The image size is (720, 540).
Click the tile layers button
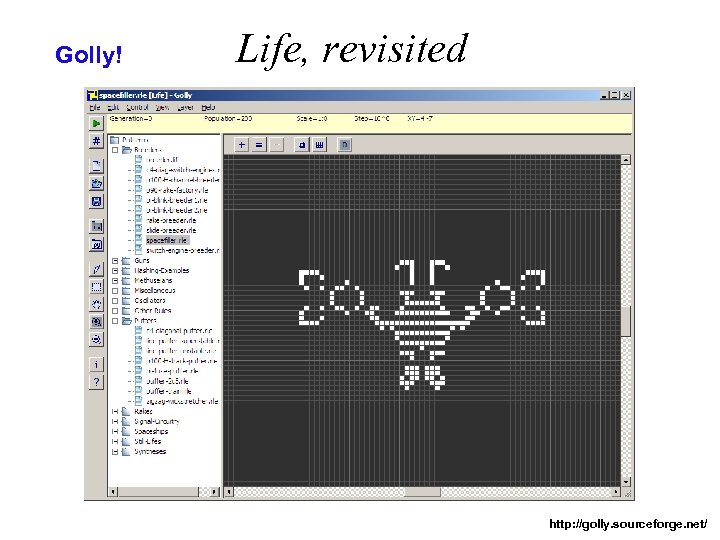[x=320, y=145]
